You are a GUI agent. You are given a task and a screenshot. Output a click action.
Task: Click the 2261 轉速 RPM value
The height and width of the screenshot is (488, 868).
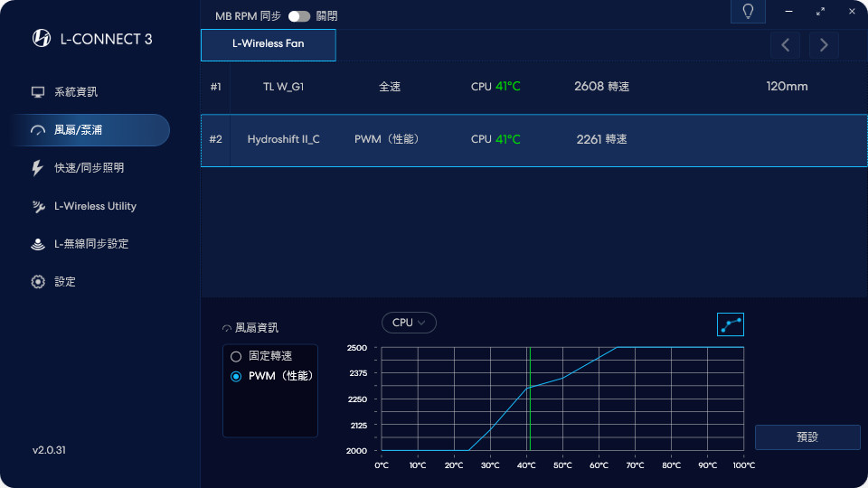[x=602, y=139]
